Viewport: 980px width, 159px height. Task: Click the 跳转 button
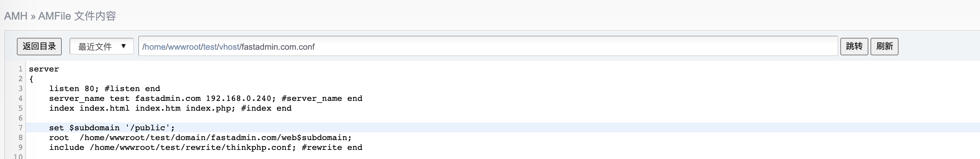pyautogui.click(x=854, y=46)
